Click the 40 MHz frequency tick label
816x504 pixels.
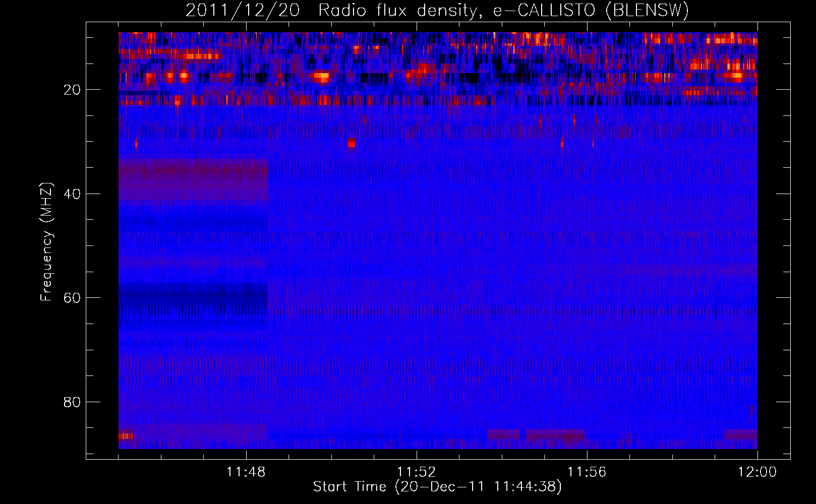(x=73, y=194)
